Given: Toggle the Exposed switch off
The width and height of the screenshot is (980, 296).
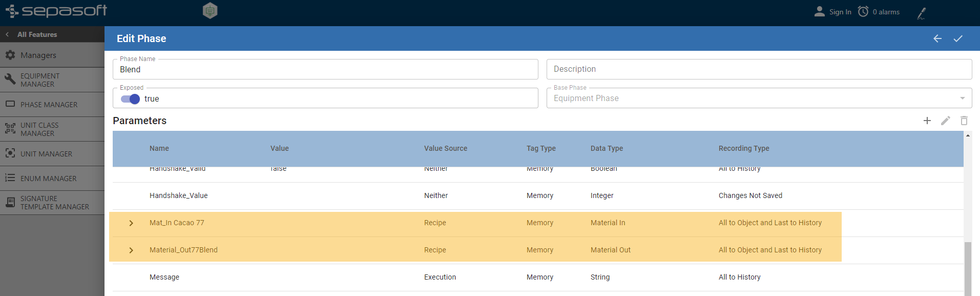Looking at the screenshot, I should pos(130,99).
